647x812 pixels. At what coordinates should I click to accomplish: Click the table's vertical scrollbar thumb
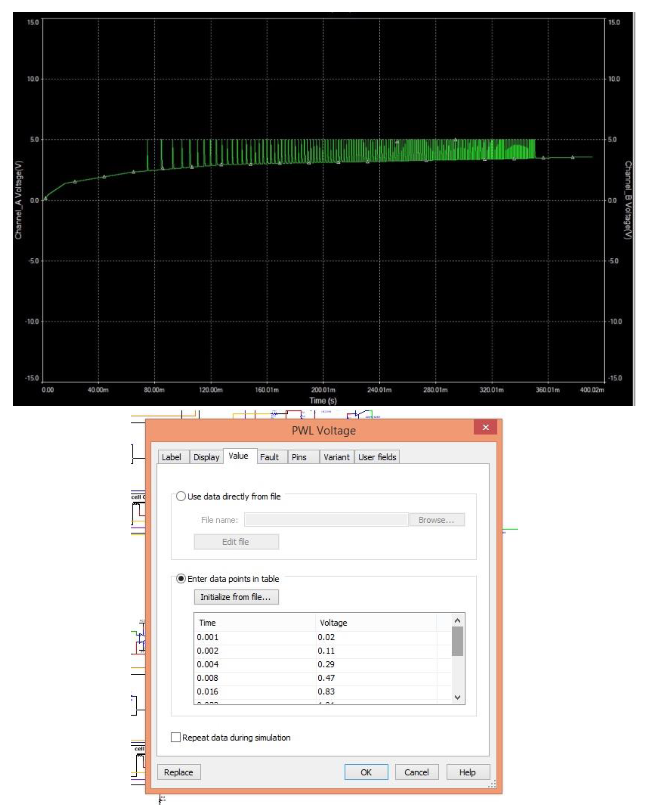coord(457,641)
